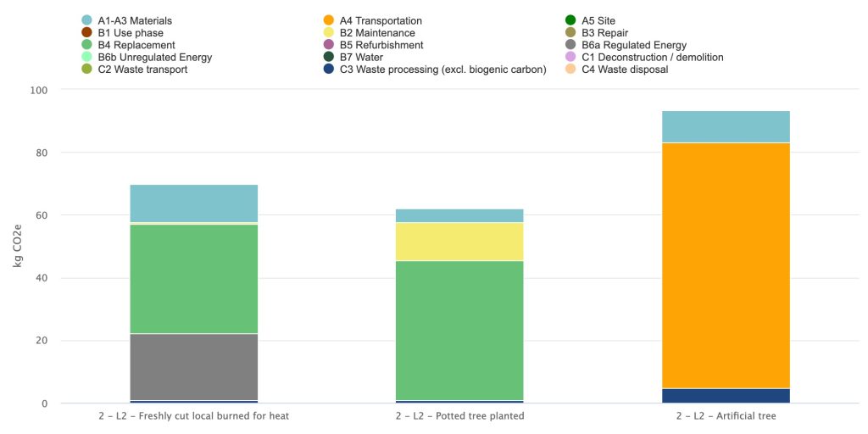Click the yellow B2 Maintenance legend marker
Screen dimensions: 868x434
tap(329, 33)
